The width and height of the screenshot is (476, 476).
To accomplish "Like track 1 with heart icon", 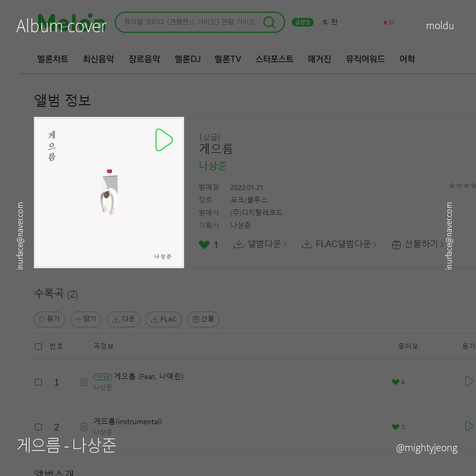I will pyautogui.click(x=395, y=382).
